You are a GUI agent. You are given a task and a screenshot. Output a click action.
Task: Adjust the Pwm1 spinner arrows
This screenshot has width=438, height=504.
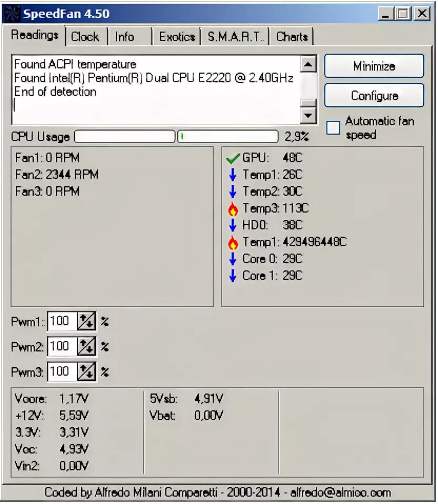click(86, 321)
